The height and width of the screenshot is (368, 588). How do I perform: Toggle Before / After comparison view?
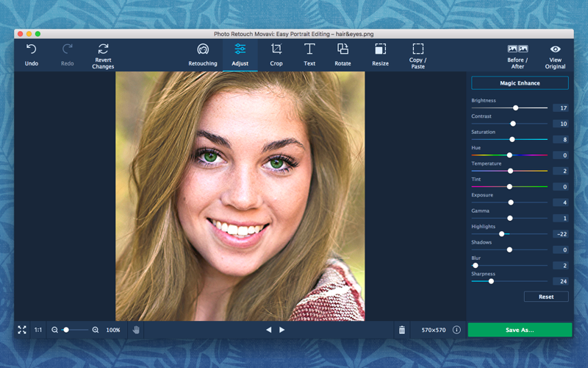517,49
